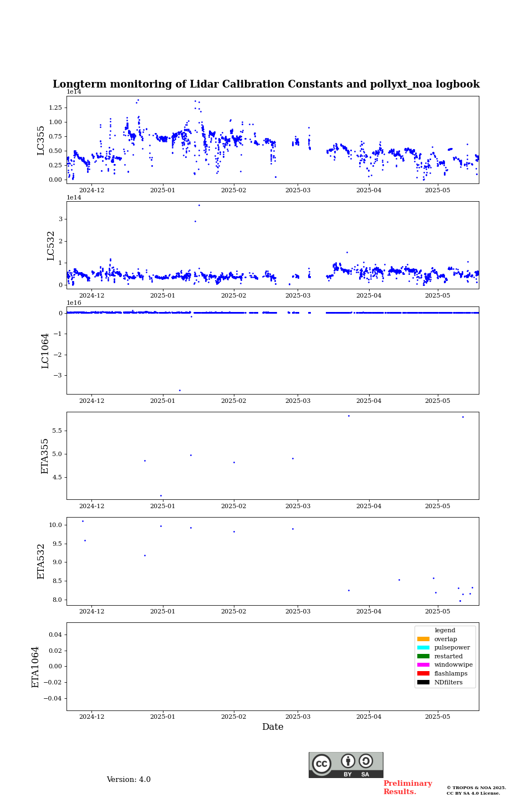Click the ETA1064 y-axis label
This screenshot has width=532, height=798.
[x=35, y=667]
